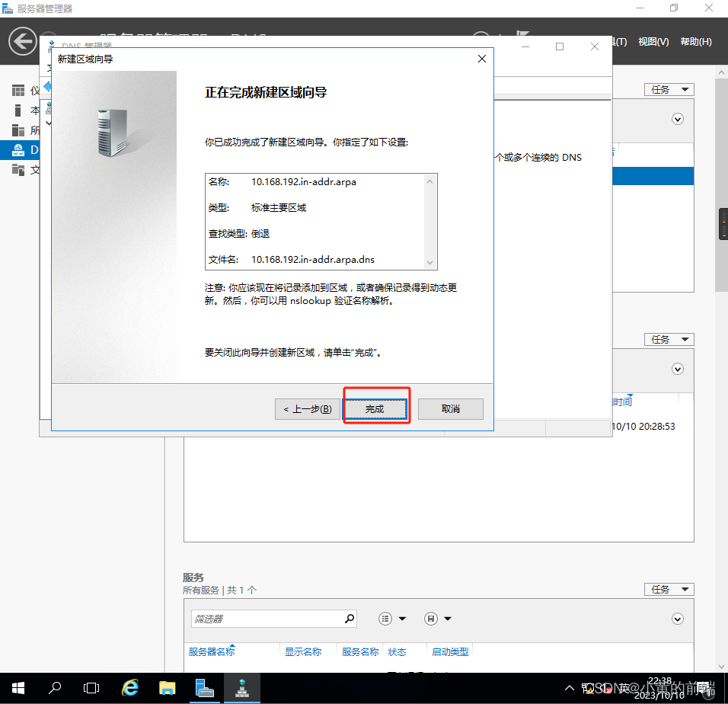Screen dimensions: 728x704
Task: Open the list view options icon
Action: 385,619
